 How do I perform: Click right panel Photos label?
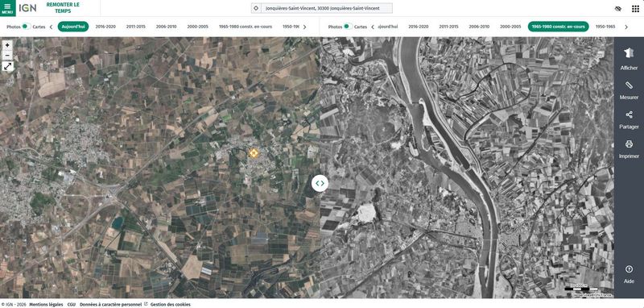point(335,27)
